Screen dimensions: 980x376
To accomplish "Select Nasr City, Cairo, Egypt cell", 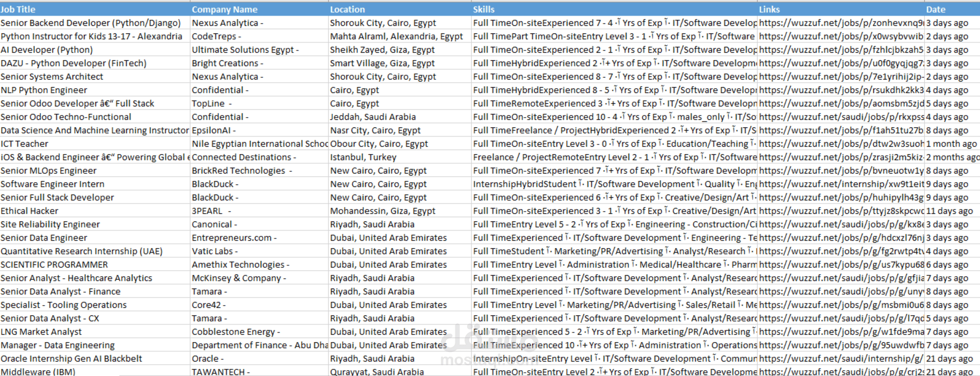I will 400,130.
